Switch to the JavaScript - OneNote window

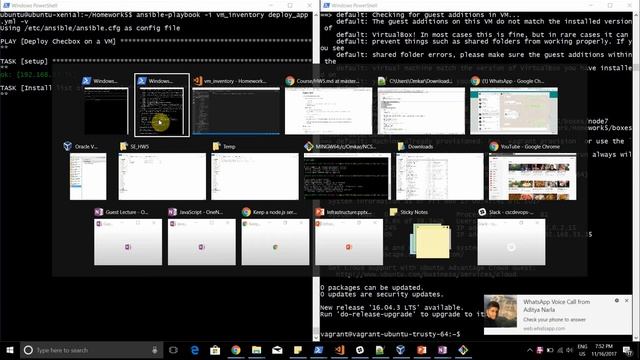coord(202,237)
